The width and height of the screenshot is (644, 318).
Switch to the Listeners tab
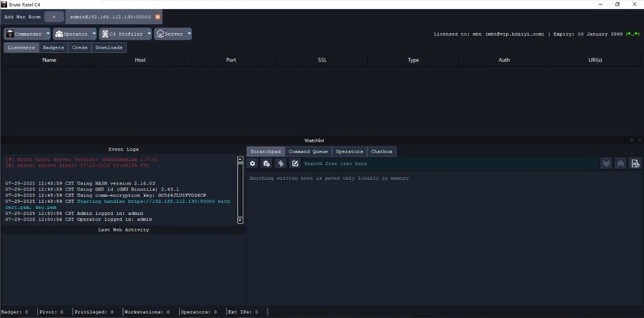(x=21, y=47)
